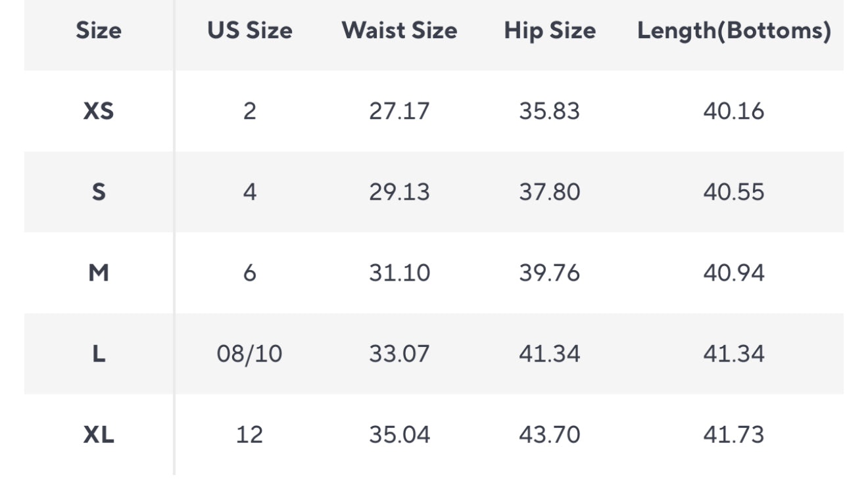868x487 pixels.
Task: Select the XS size row label
Action: [99, 111]
